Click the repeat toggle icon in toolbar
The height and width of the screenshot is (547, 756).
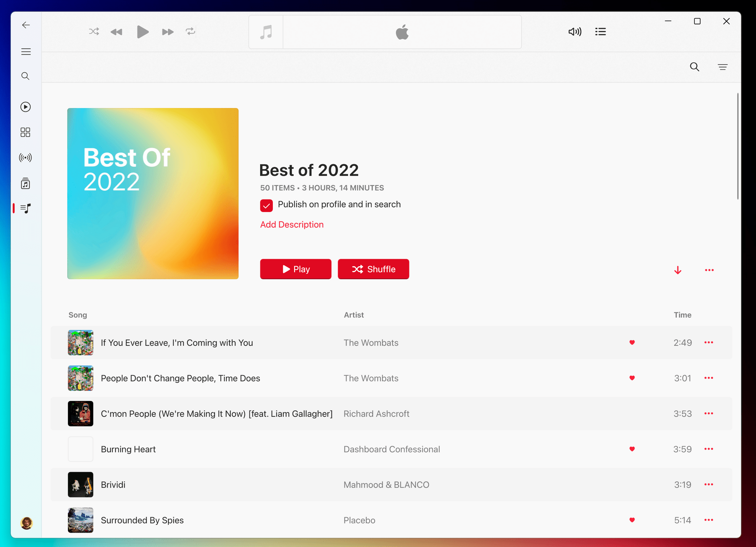click(x=190, y=32)
